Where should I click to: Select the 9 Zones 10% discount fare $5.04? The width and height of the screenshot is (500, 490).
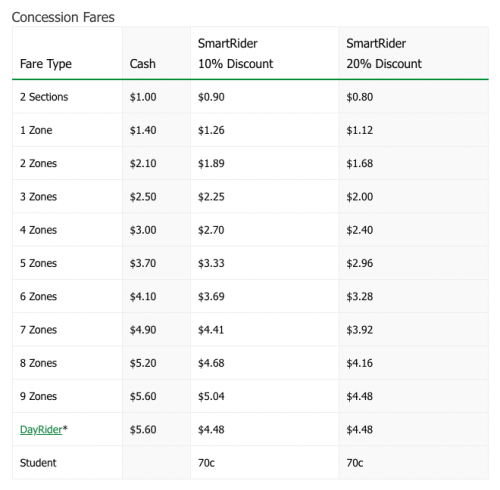point(211,396)
